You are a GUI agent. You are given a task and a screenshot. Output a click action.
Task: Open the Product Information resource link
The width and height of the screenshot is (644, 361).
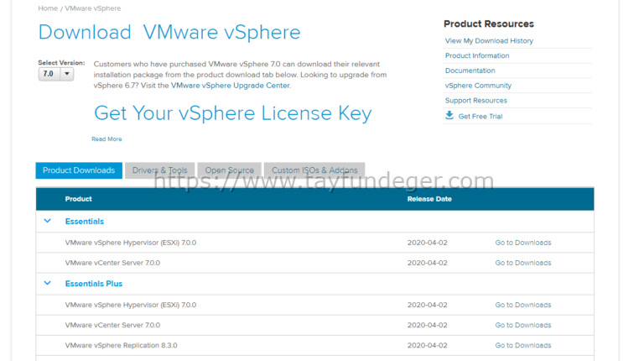pyautogui.click(x=477, y=55)
